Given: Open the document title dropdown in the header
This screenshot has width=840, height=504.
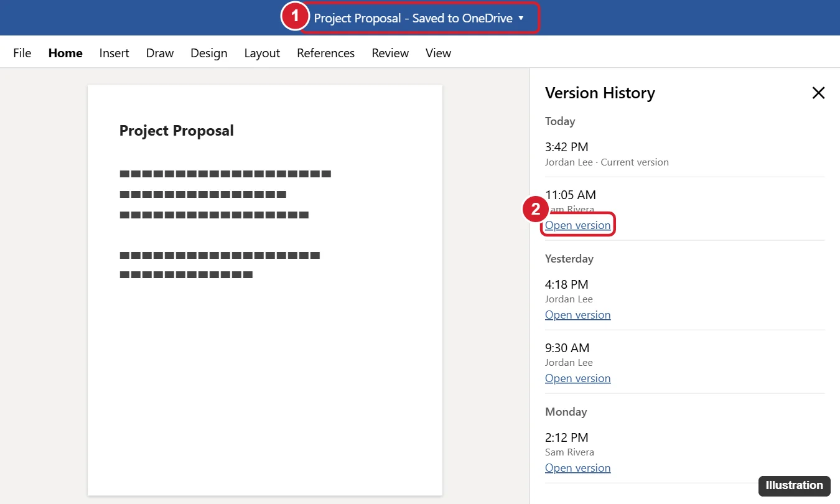Looking at the screenshot, I should click(x=419, y=18).
